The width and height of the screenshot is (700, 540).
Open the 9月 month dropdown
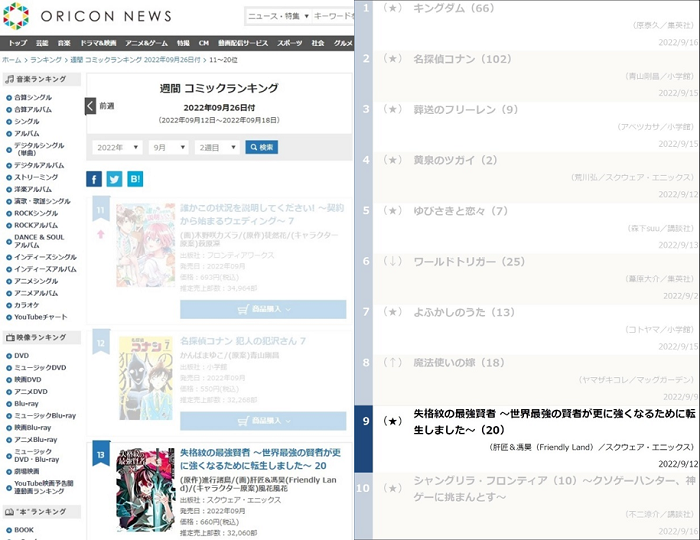point(168,147)
